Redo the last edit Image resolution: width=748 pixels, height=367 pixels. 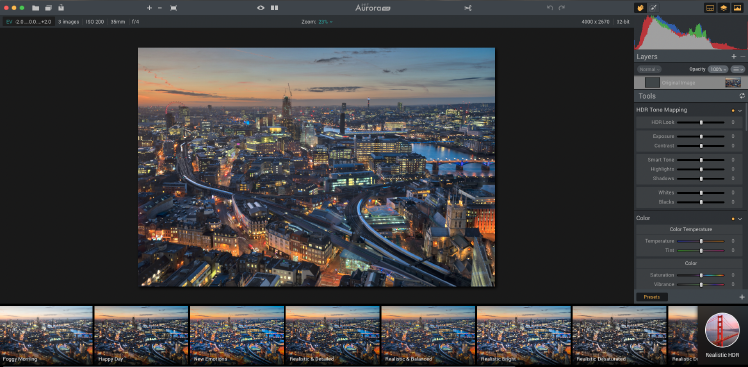click(x=562, y=8)
